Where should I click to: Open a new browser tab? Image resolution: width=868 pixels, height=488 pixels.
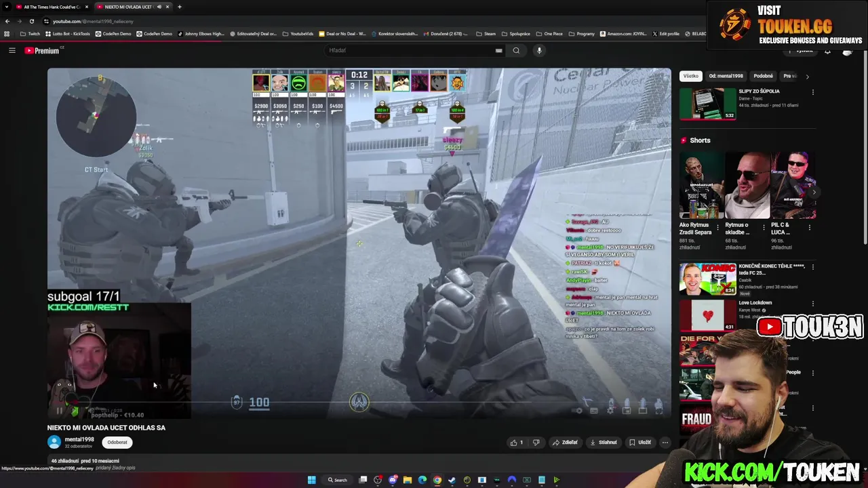pos(179,7)
